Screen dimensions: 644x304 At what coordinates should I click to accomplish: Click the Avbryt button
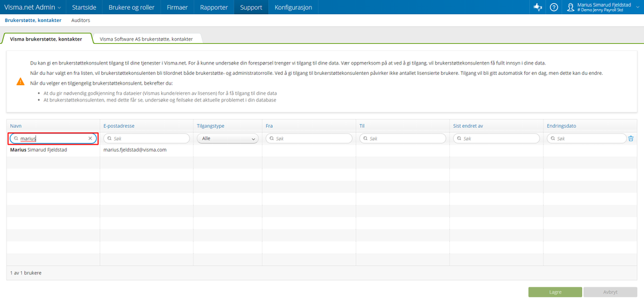pos(609,292)
